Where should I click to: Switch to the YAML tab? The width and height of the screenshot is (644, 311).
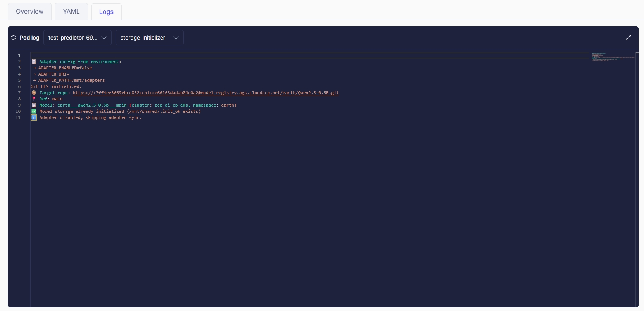click(x=71, y=12)
